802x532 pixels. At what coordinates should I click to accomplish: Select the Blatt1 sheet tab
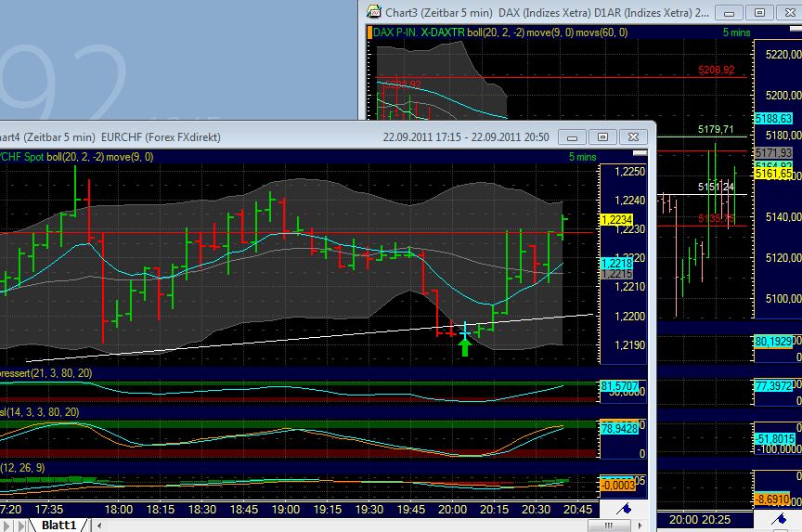59,525
